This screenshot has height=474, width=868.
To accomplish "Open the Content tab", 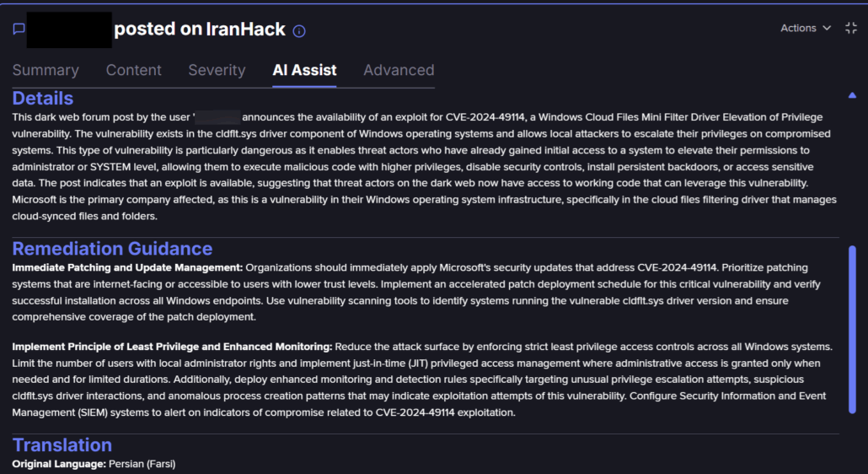I will 133,71.
